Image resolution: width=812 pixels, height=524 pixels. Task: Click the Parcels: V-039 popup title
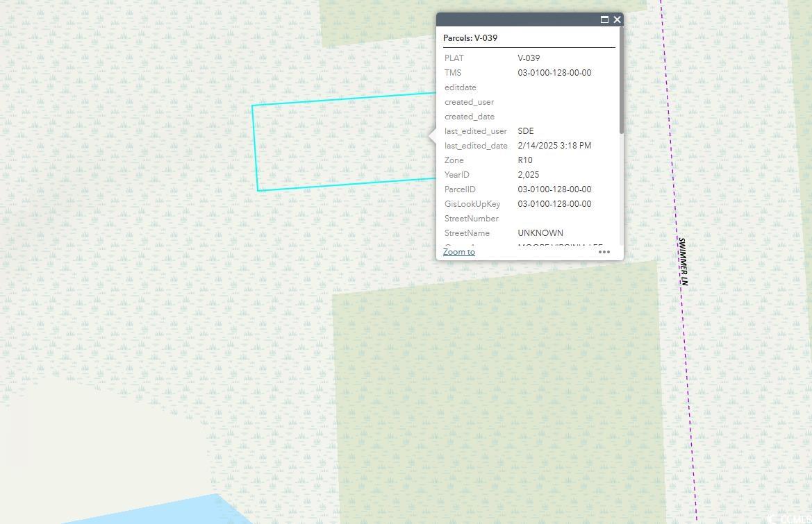[470, 38]
